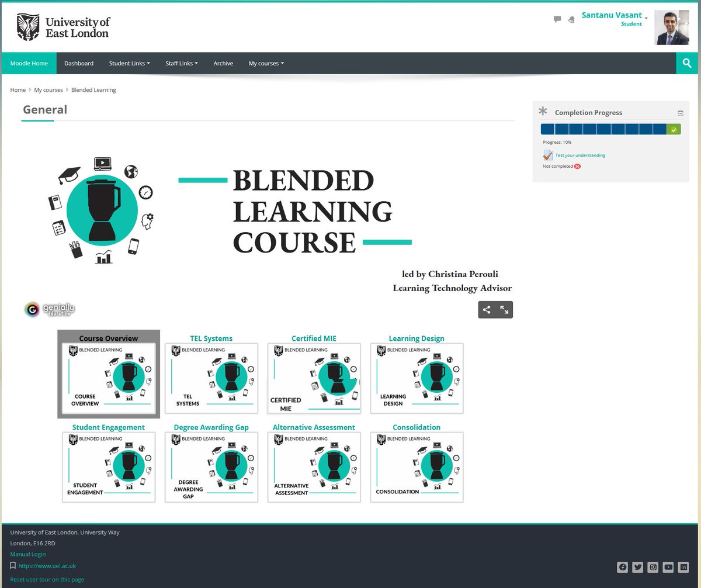Open the Student Engagement section title

(x=109, y=427)
